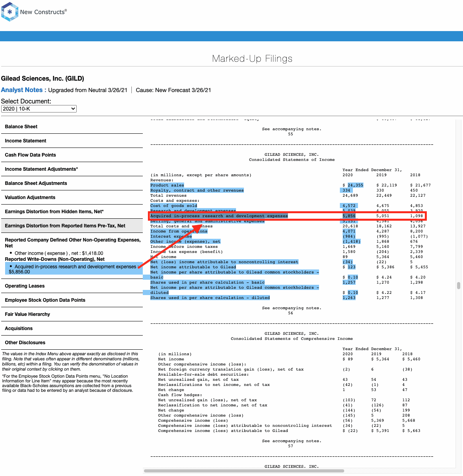
Task: Click Reported Write-Downs (Non-Operating), Net heading
Action: [55, 259]
